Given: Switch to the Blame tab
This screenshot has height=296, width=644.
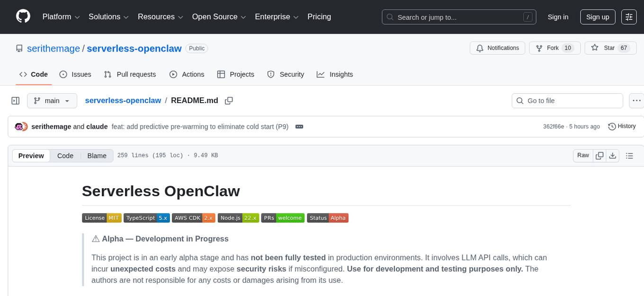Looking at the screenshot, I should 97,156.
